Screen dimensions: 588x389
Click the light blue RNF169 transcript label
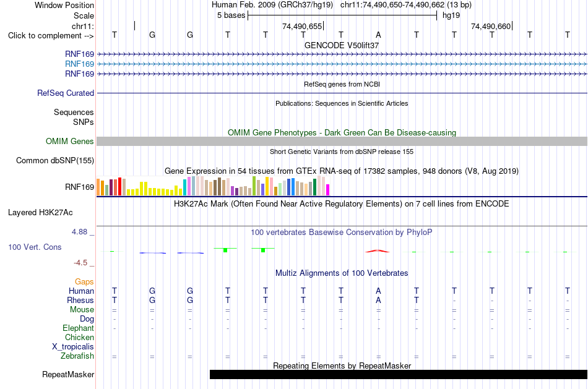[x=79, y=64]
